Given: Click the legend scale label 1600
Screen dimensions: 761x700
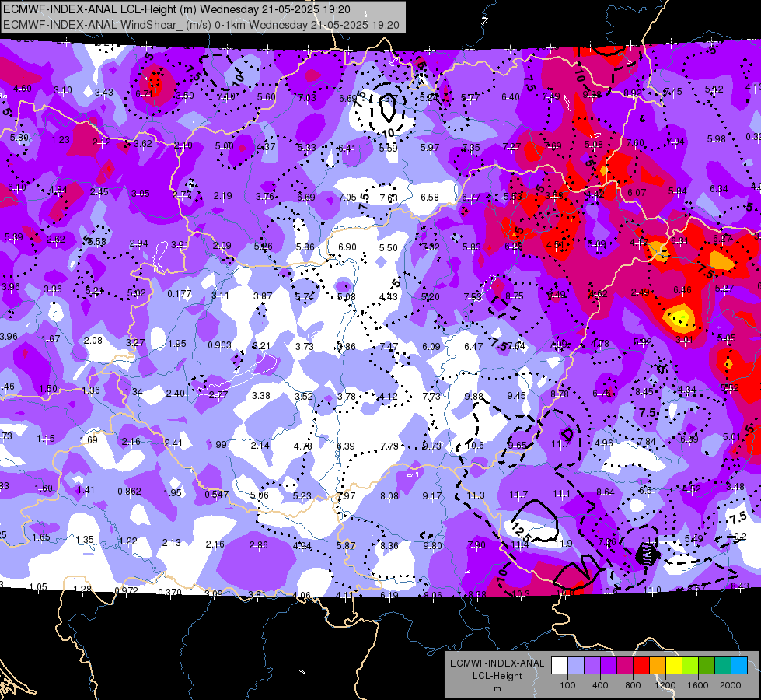Looking at the screenshot, I should 698,685.
